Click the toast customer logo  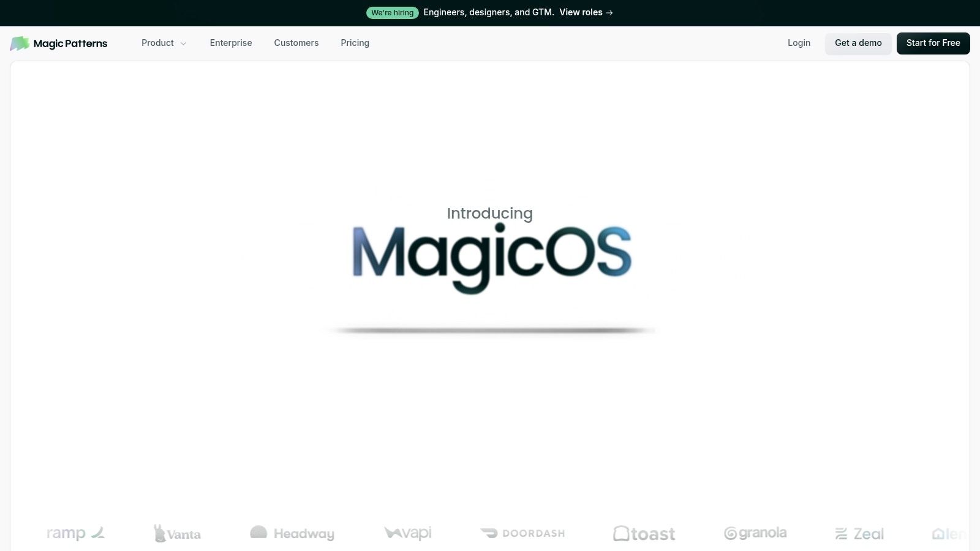coord(644,534)
